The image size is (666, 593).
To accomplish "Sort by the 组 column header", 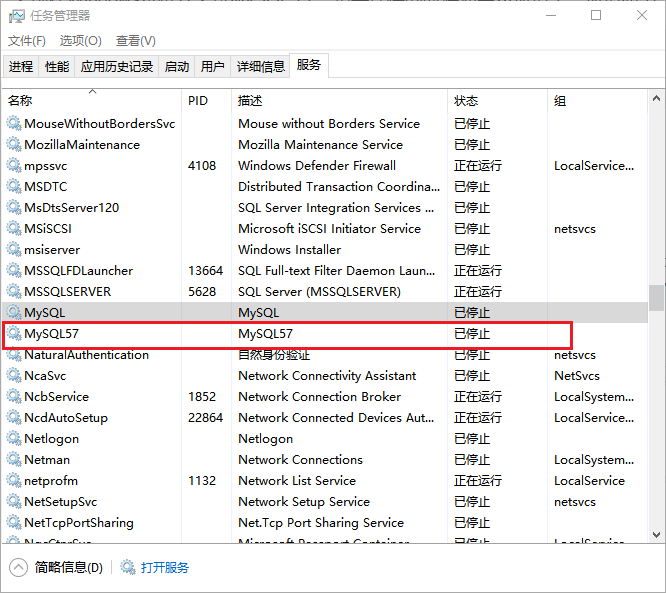I will [598, 101].
